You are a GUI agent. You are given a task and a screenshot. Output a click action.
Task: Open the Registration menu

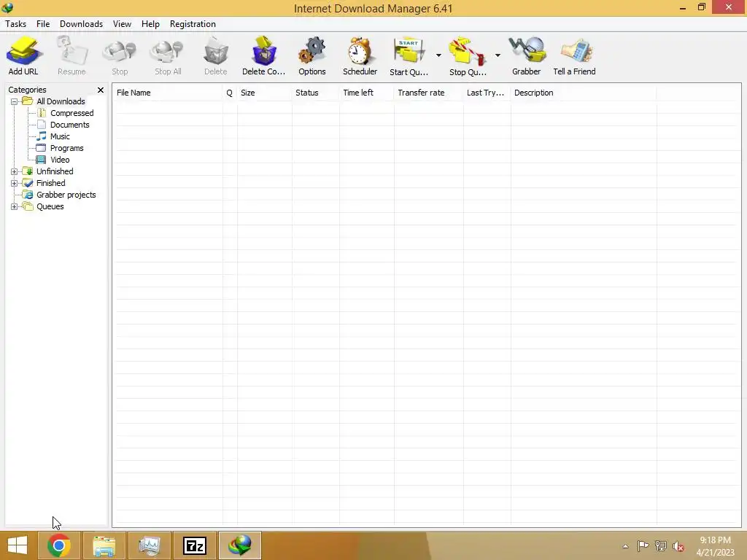click(193, 24)
